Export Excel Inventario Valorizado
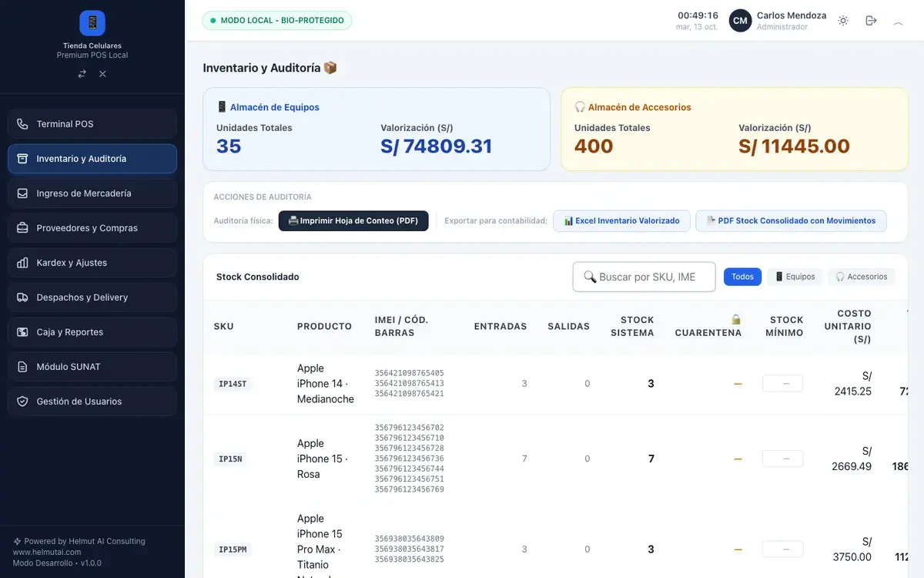The image size is (924, 578). [621, 221]
